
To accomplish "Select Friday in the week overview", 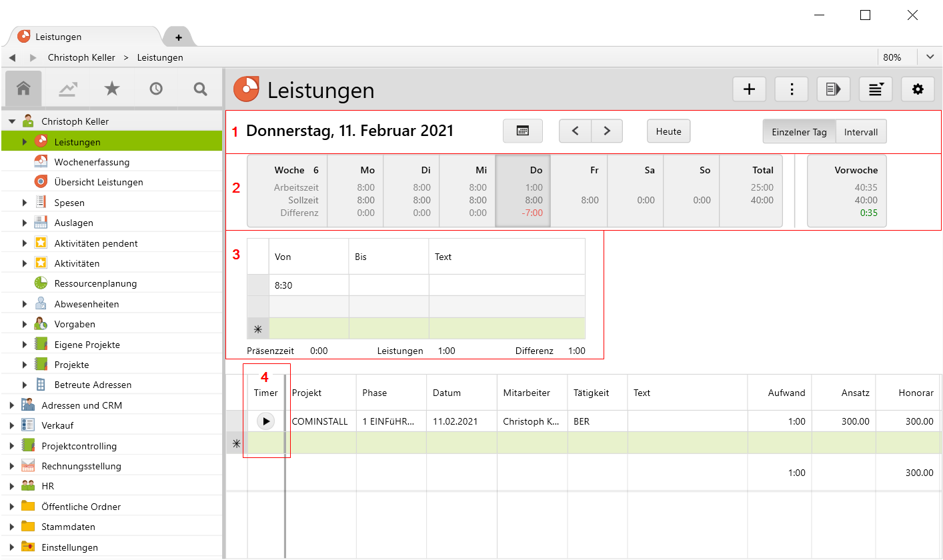I will point(579,191).
